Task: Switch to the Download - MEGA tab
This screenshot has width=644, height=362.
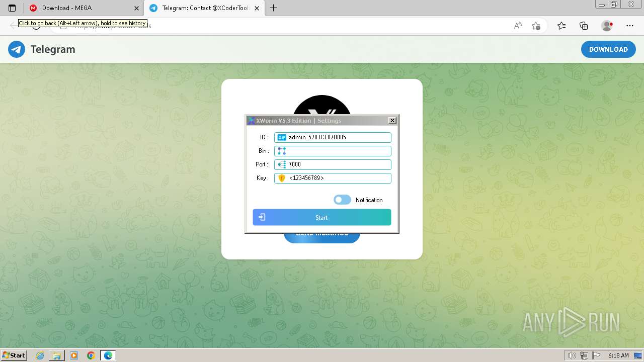Action: pyautogui.click(x=83, y=8)
